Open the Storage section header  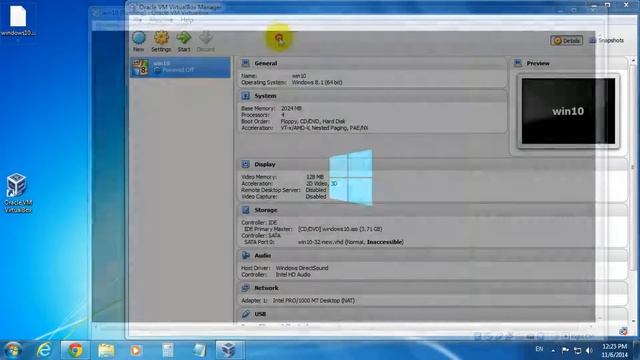click(x=266, y=210)
